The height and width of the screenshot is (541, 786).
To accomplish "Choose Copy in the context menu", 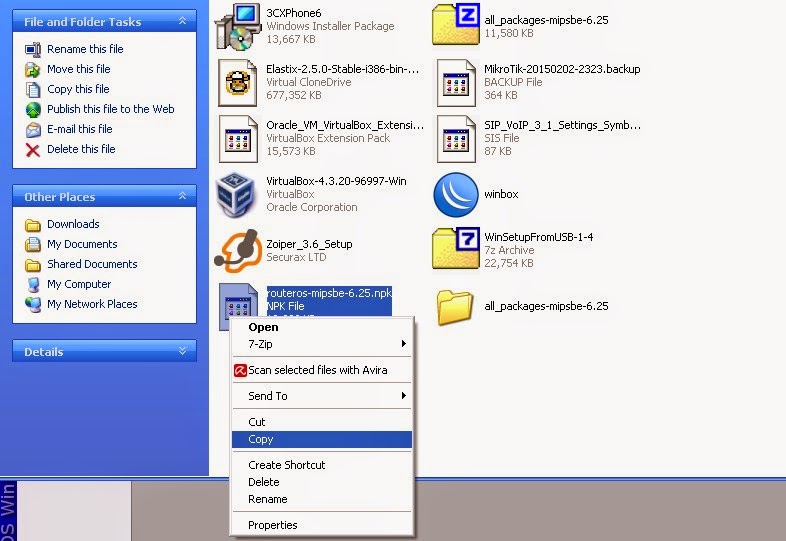I will 322,439.
